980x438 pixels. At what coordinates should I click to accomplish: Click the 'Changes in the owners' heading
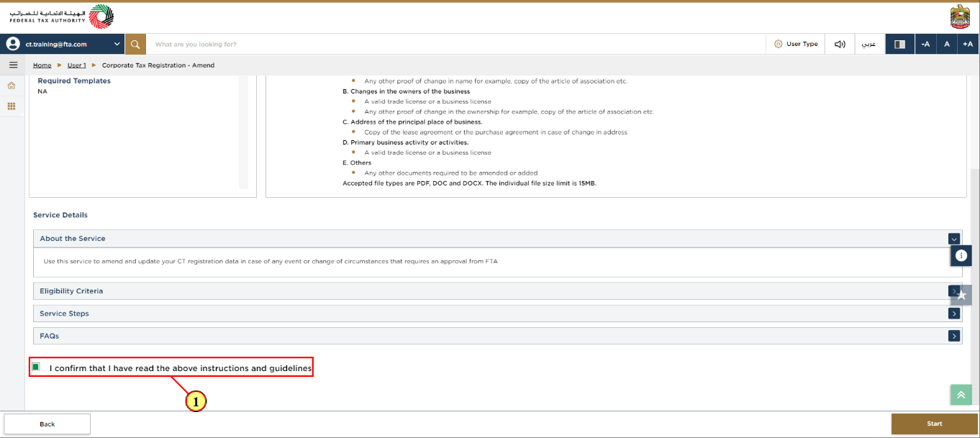click(406, 91)
